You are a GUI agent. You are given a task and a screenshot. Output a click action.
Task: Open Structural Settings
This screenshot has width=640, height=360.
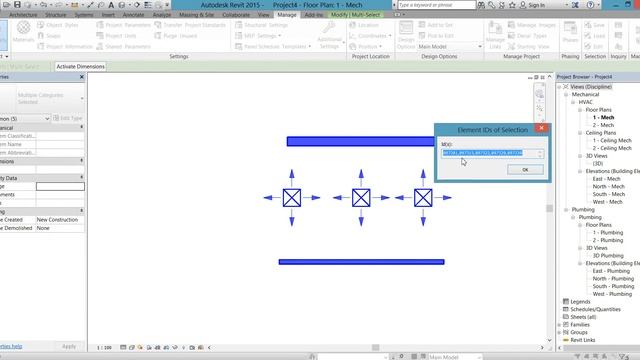[262, 25]
